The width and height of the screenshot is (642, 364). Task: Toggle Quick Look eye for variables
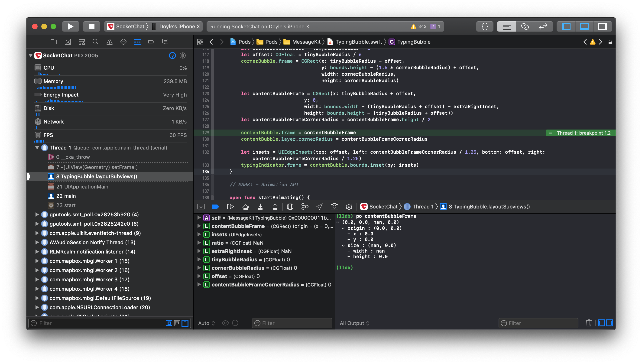coord(225,323)
